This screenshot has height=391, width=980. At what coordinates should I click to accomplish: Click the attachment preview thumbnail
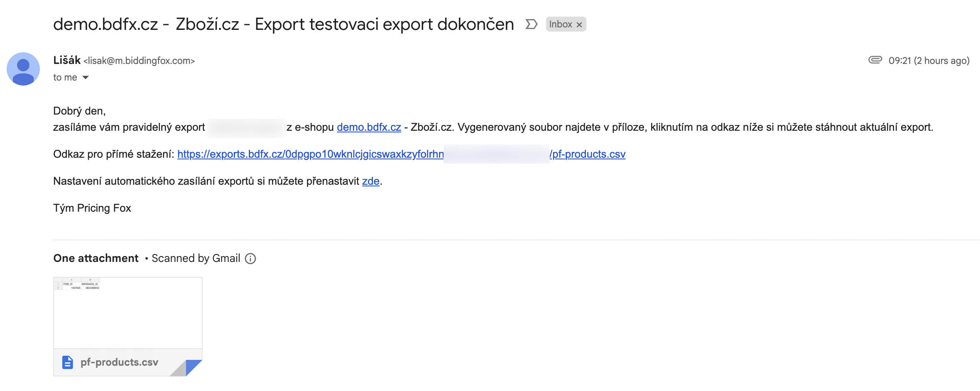[127, 313]
